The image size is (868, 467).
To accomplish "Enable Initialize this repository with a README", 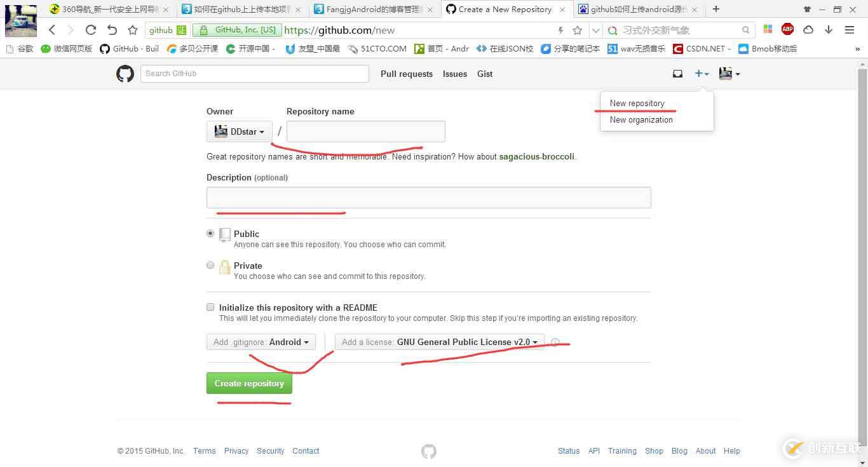I will [210, 307].
